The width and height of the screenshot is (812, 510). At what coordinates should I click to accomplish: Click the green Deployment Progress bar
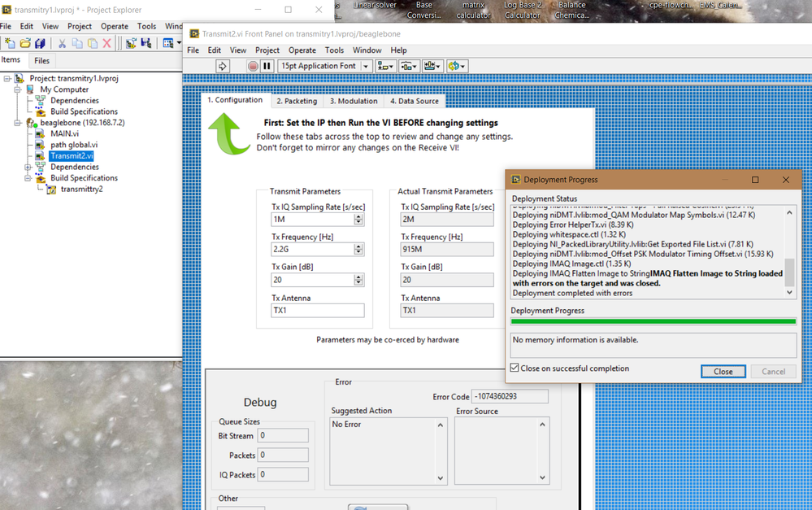click(x=653, y=321)
